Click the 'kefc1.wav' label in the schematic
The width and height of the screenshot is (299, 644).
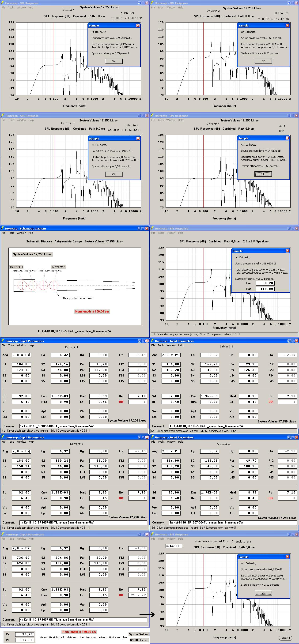pos(18,271)
